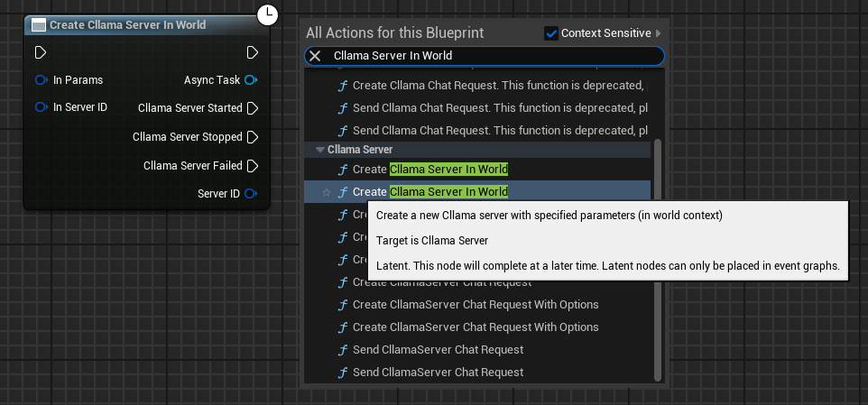Click the unlabeled output execution pin at node top
This screenshot has width=868, height=405.
(253, 52)
